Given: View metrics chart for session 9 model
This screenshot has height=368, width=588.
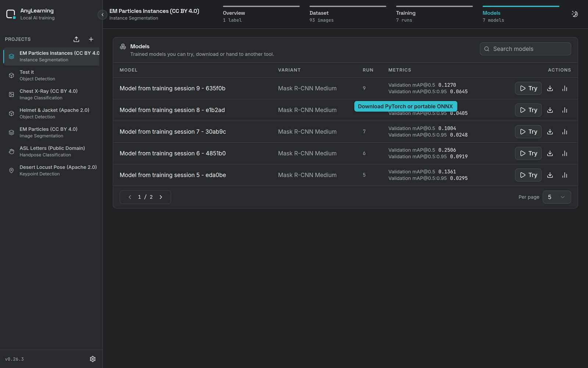Looking at the screenshot, I should [x=565, y=88].
